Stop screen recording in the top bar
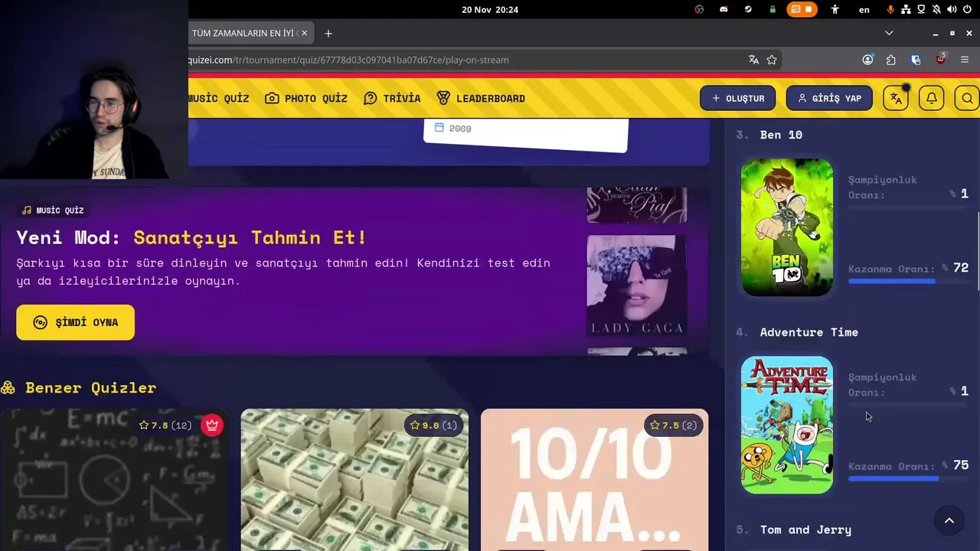Image resolution: width=980 pixels, height=551 pixels. (x=809, y=9)
